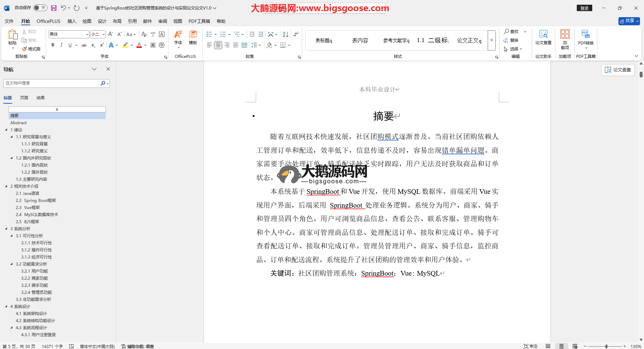
Task: Click the 登录 sign-in button
Action: click(x=584, y=8)
